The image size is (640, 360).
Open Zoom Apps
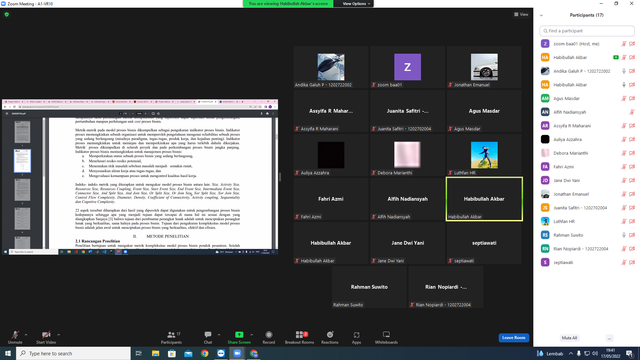[x=356, y=337]
